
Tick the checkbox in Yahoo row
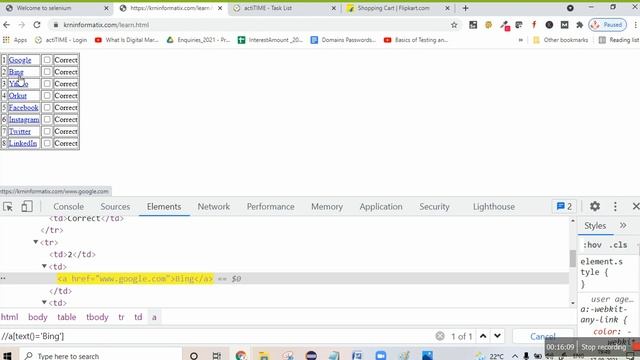tap(47, 84)
